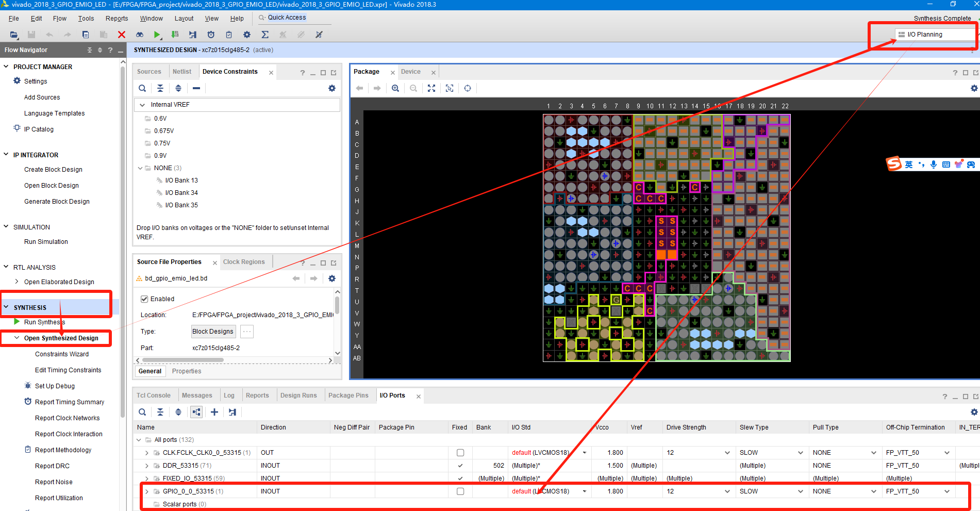Image resolution: width=980 pixels, height=511 pixels.
Task: Open I/O Ports panel settings gear
Action: pyautogui.click(x=974, y=412)
